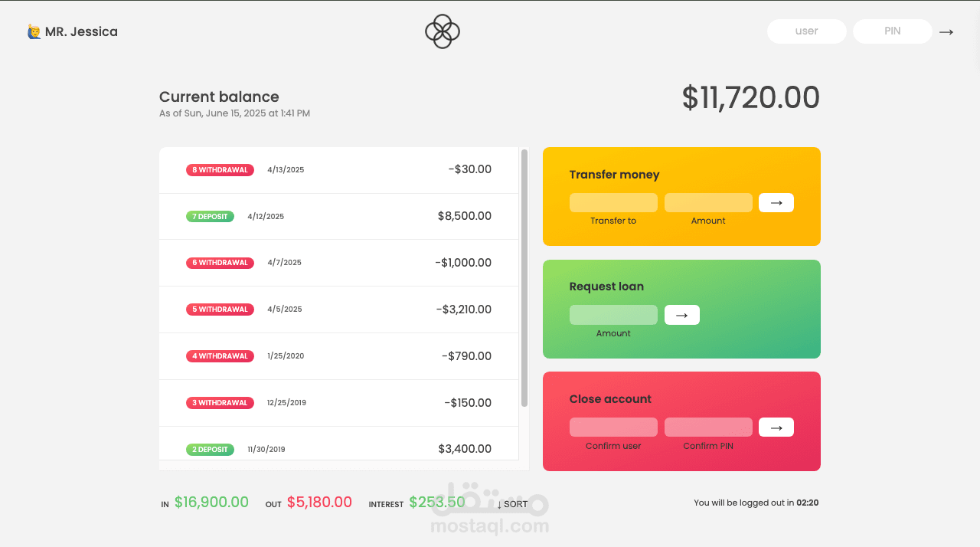The width and height of the screenshot is (980, 547).
Task: Click the date 4/5/2025
Action: coord(285,310)
